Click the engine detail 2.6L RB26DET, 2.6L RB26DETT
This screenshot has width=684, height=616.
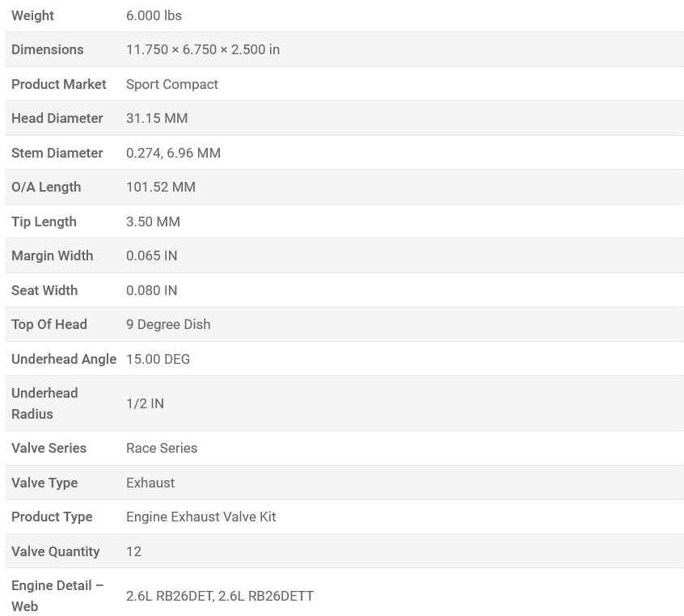coord(220,596)
